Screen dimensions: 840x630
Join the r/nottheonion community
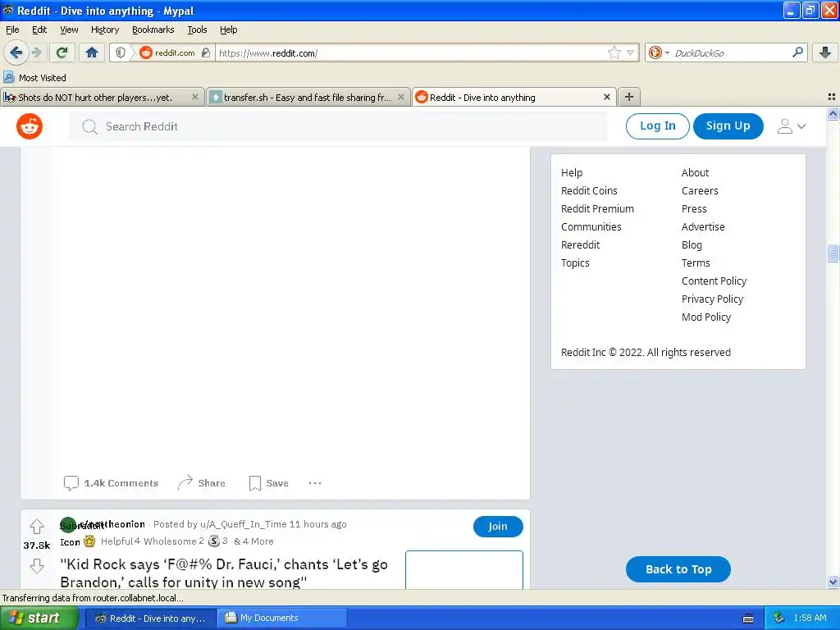pos(498,526)
